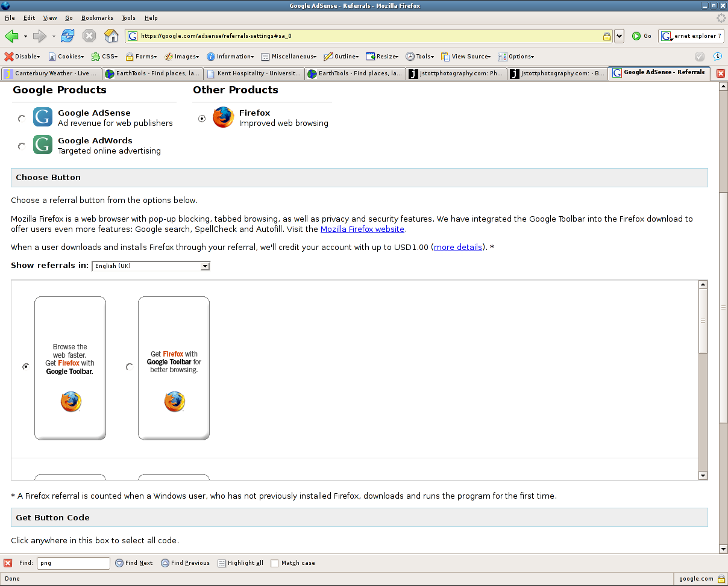The width and height of the screenshot is (728, 586).
Task: Go back using the green Back arrow
Action: [x=11, y=36]
